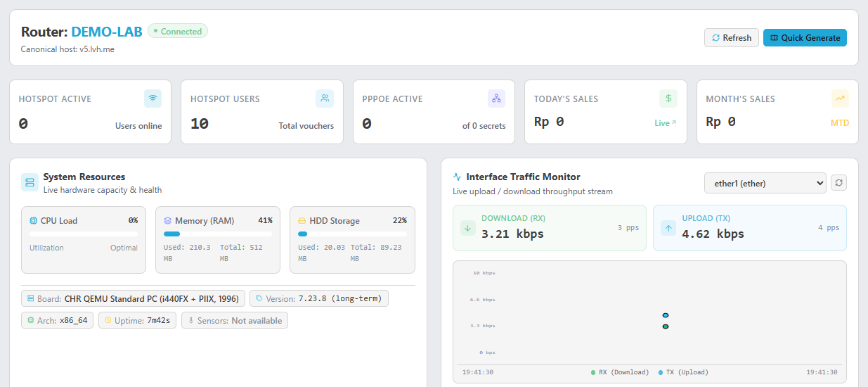The width and height of the screenshot is (868, 387).
Task: Click the Refresh button
Action: pos(732,38)
